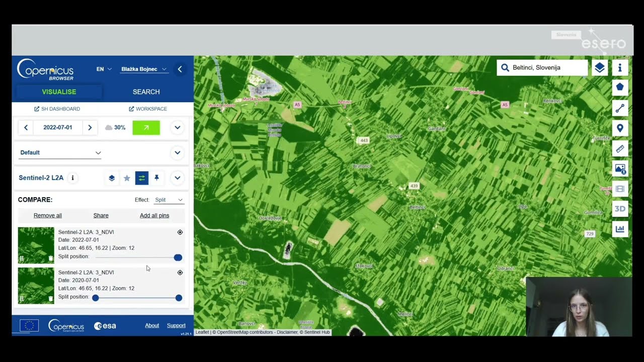
Task: Click the Copernicus Browser logo
Action: click(45, 69)
